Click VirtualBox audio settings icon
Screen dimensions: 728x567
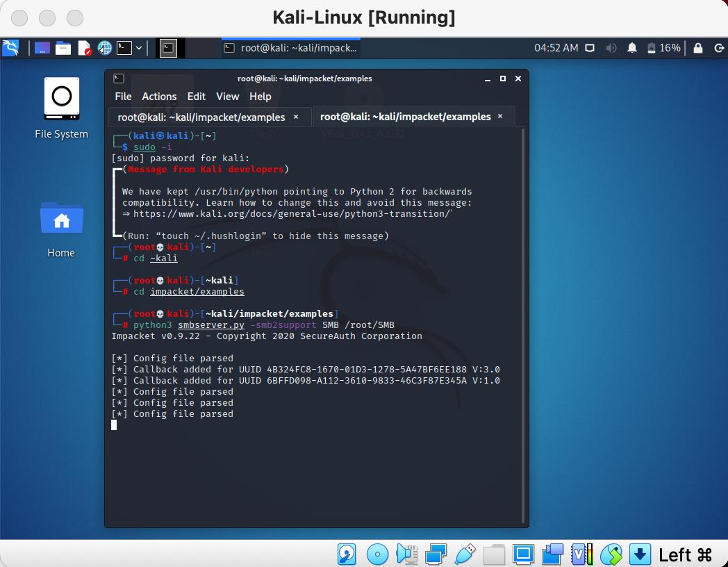(x=406, y=554)
